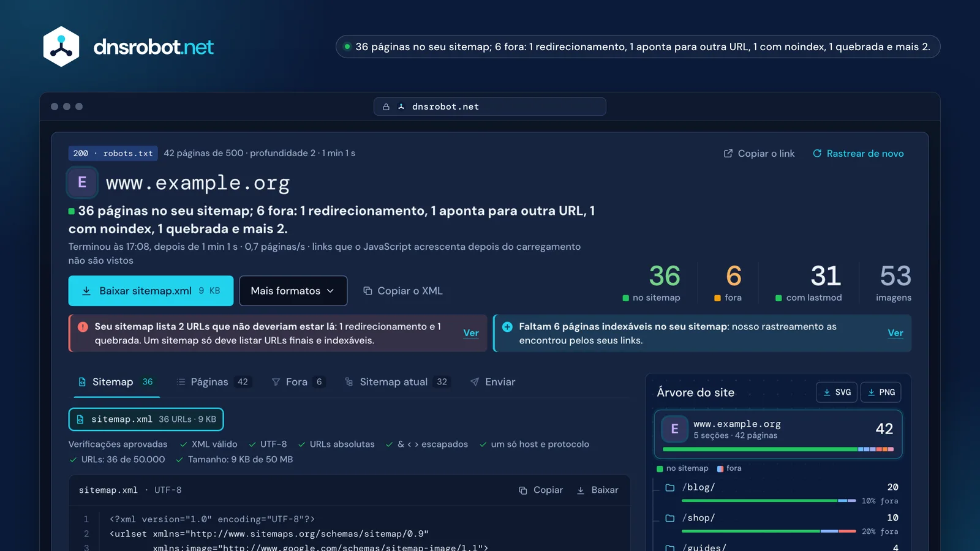Click the UTF-8 approved check item
This screenshot has height=551, width=980.
click(268, 444)
